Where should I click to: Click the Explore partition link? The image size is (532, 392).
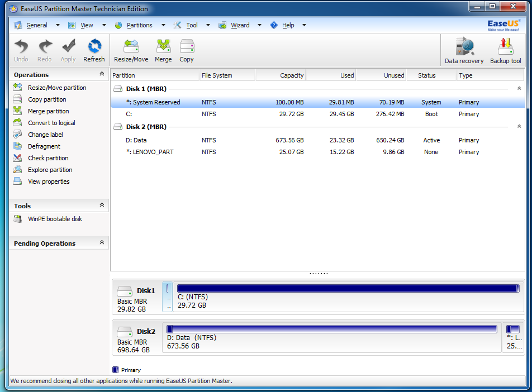click(x=50, y=170)
